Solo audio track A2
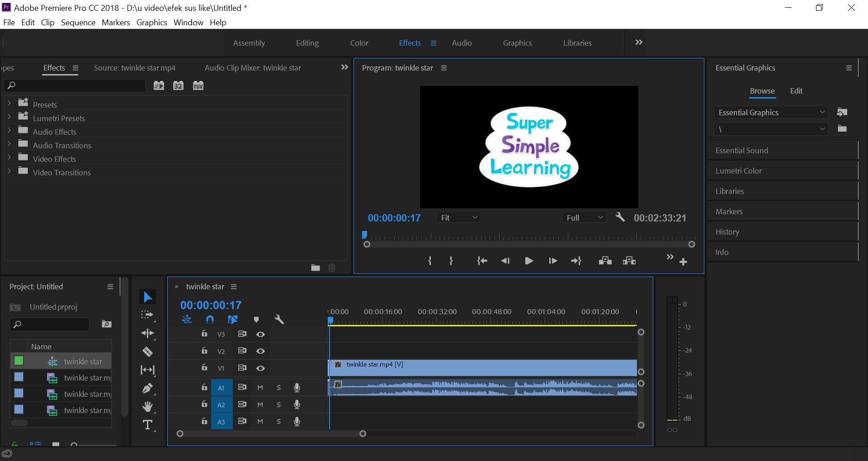The width and height of the screenshot is (868, 461). click(278, 405)
